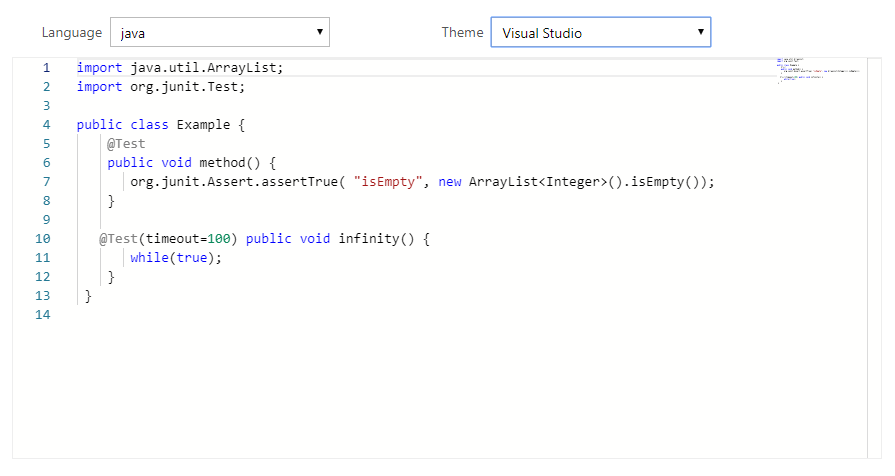Click the editor's vertical scrollbar track

point(874,250)
